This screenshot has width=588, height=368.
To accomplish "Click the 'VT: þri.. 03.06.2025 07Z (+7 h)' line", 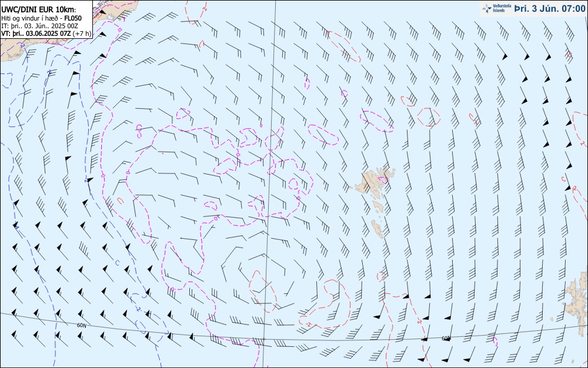I will point(46,34).
